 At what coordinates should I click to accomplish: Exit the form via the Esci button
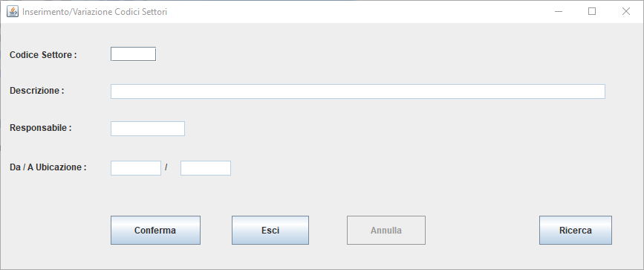click(270, 230)
